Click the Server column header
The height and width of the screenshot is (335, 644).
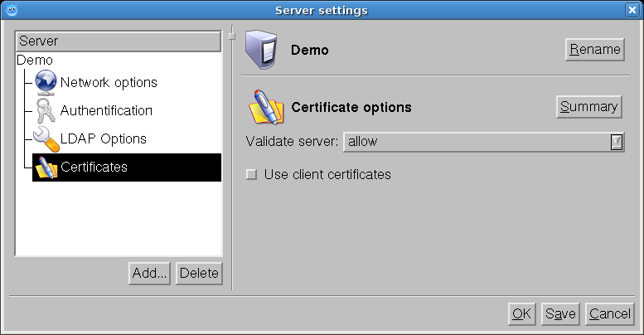(x=119, y=41)
